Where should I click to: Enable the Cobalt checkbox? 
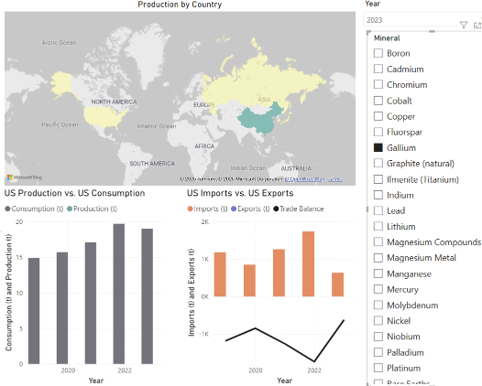pos(378,100)
